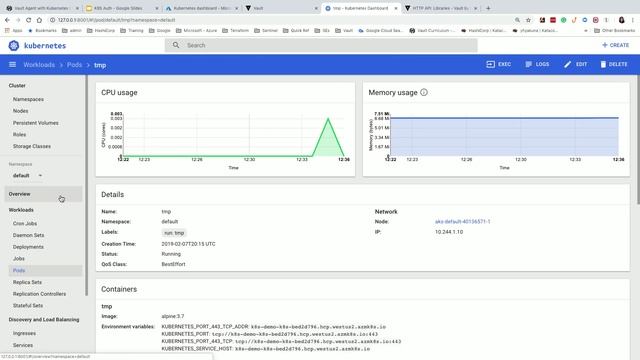View LOGS for the tmp pod
The height and width of the screenshot is (360, 640).
pos(537,64)
